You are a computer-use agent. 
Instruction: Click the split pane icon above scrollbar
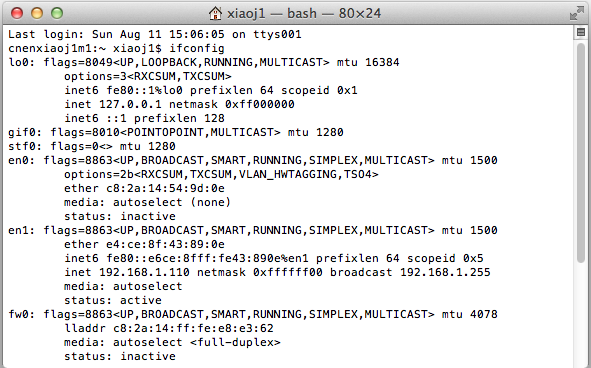[x=581, y=32]
